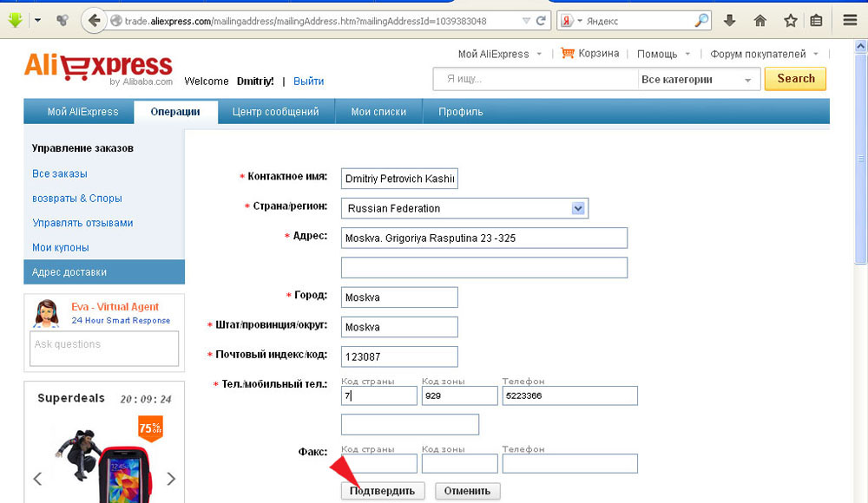The image size is (868, 503).
Task: Focus the Я ищу search field
Action: 536,79
